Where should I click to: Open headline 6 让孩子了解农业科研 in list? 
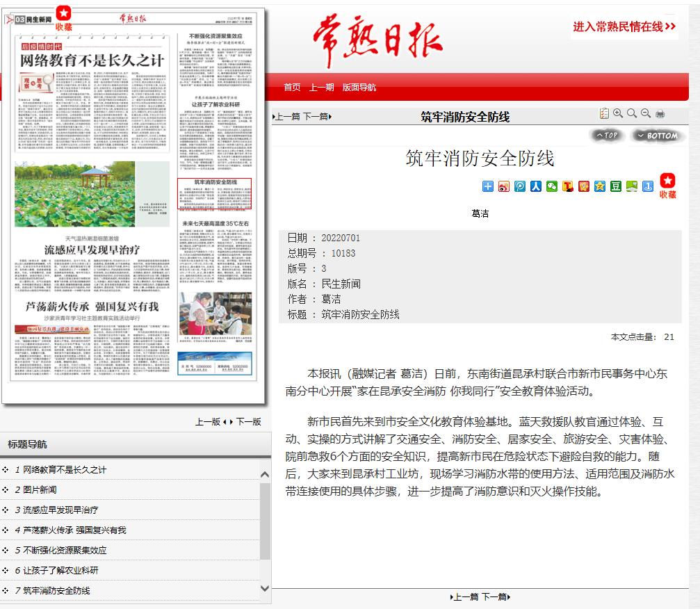pyautogui.click(x=60, y=570)
